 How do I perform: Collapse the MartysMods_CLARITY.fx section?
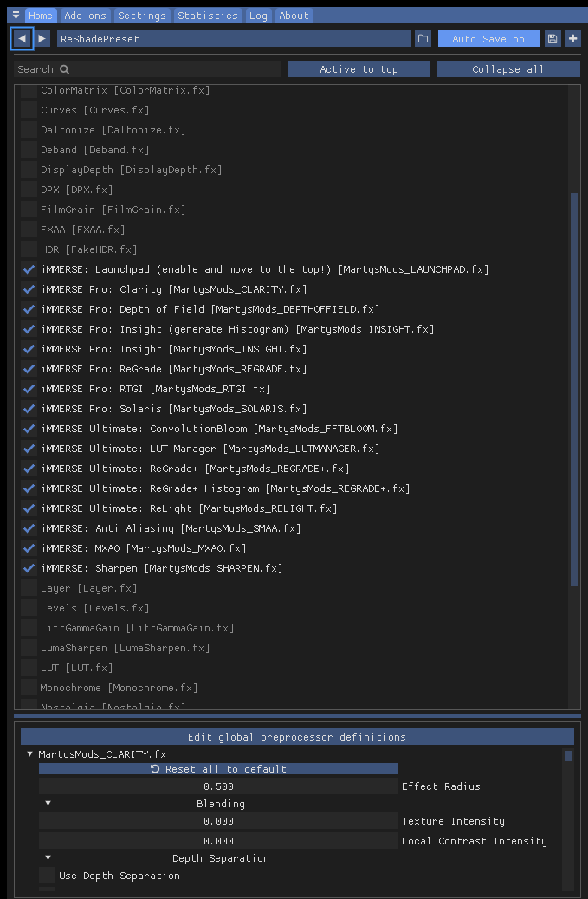click(29, 754)
